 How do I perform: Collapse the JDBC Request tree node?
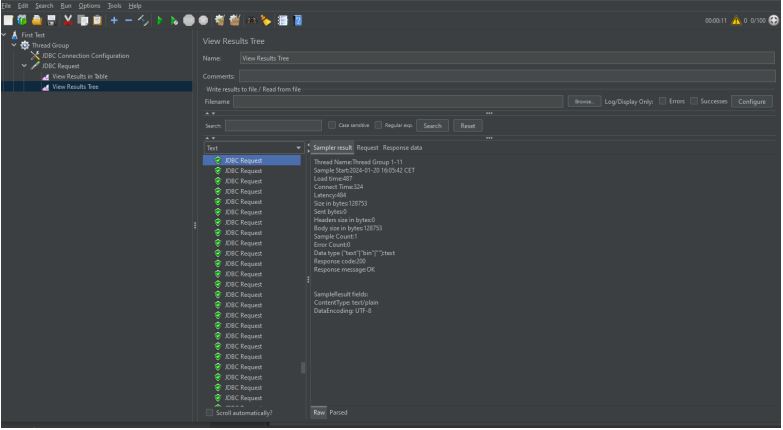pyautogui.click(x=22, y=66)
